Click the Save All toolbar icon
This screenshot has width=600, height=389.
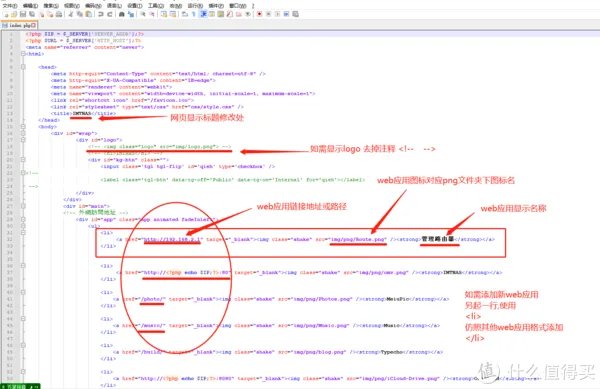tap(32, 14)
